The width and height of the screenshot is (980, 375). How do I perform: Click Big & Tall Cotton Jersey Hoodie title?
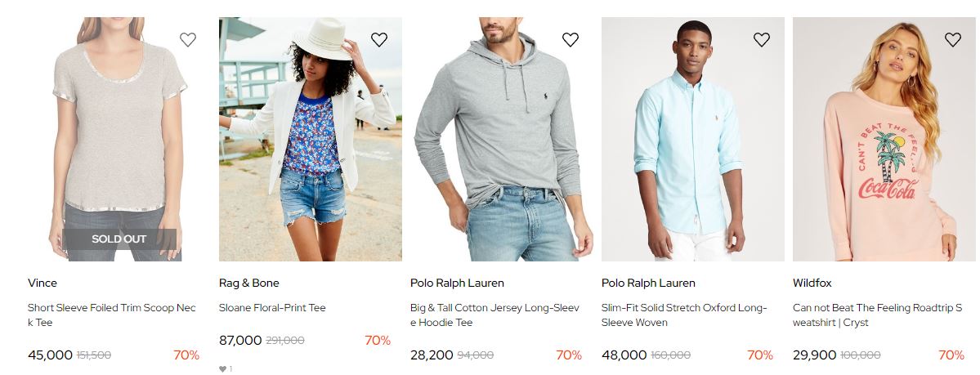click(x=494, y=315)
